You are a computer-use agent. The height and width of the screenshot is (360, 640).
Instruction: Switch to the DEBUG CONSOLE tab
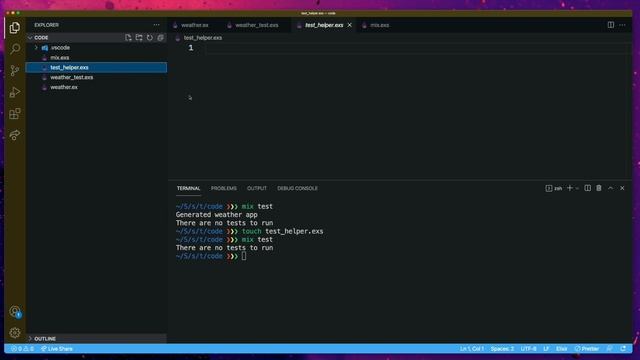tap(297, 188)
